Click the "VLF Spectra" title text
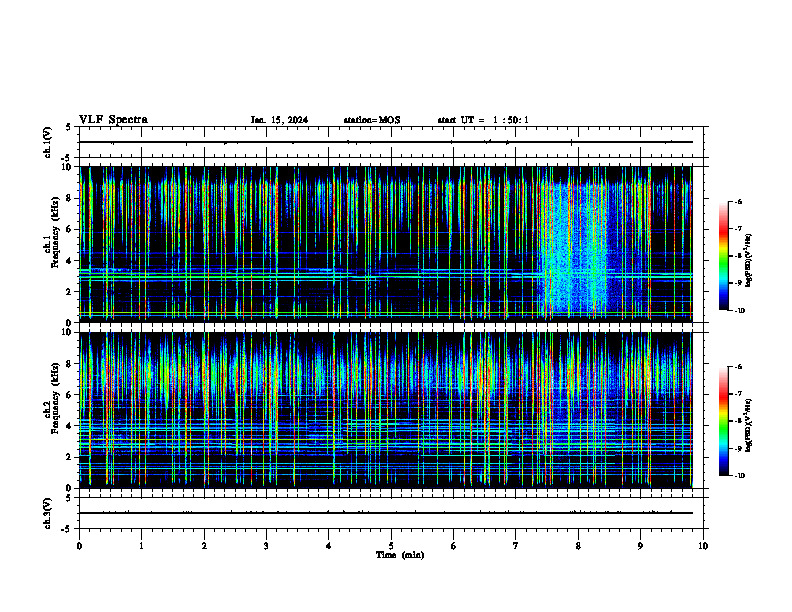 coord(113,119)
